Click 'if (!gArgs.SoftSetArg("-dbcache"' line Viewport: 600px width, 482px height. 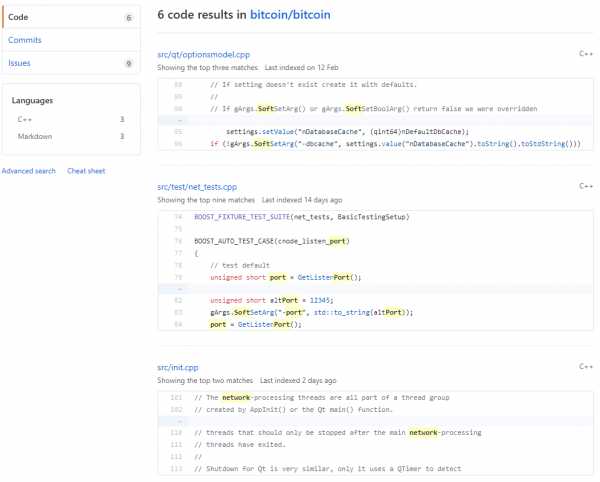pos(395,144)
